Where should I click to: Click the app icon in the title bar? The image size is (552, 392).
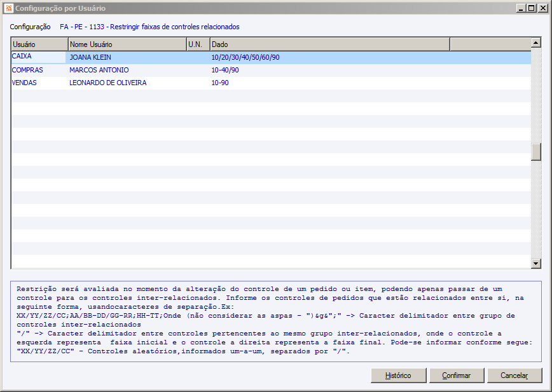pyautogui.click(x=8, y=8)
